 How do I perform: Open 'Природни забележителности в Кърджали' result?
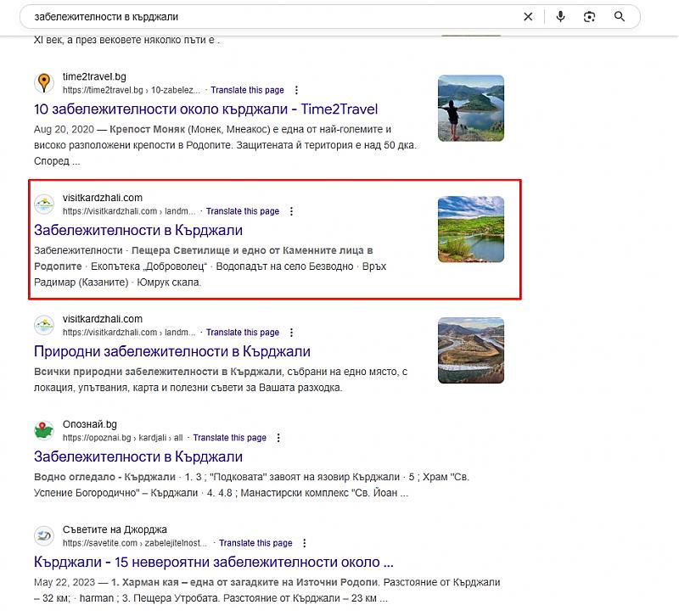pyautogui.click(x=172, y=351)
